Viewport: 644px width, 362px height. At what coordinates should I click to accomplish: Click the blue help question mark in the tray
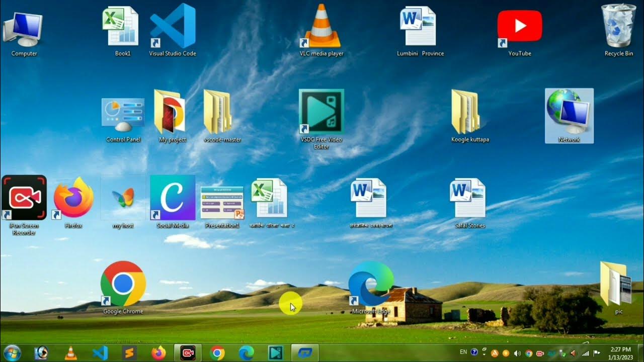click(x=474, y=352)
